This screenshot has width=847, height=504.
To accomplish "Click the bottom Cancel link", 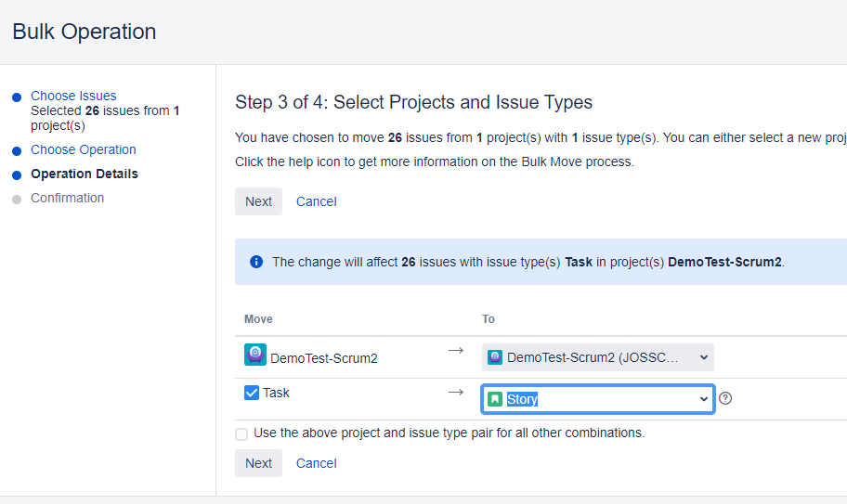I will coord(316,463).
